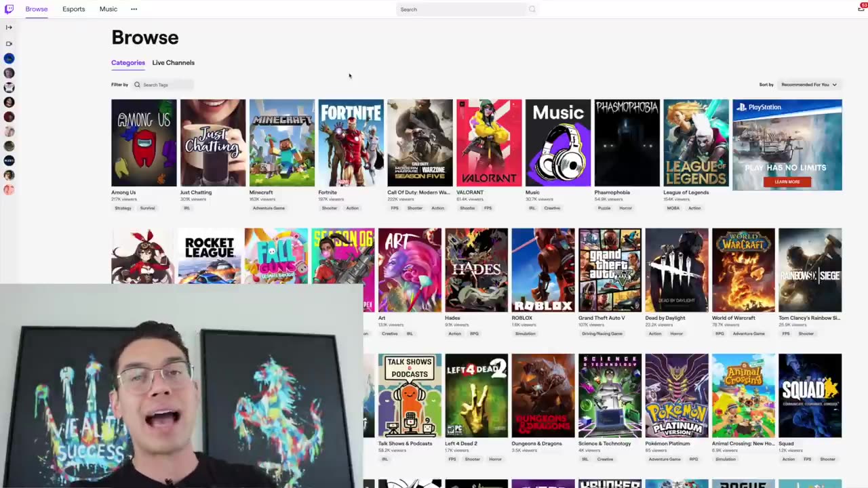Open the VALORANT category cover
This screenshot has width=868, height=488.
(x=489, y=143)
